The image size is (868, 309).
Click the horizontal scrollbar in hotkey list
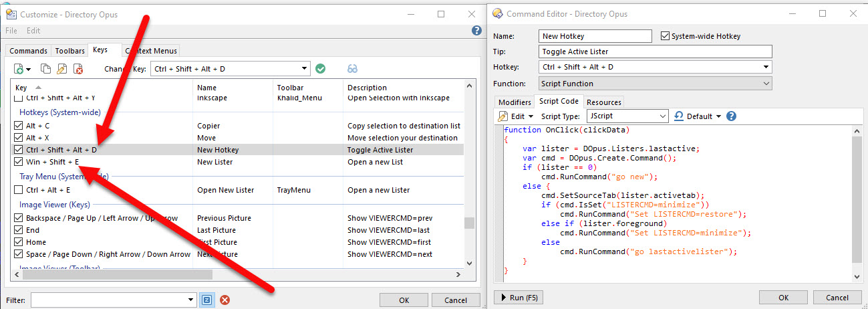[x=117, y=274]
